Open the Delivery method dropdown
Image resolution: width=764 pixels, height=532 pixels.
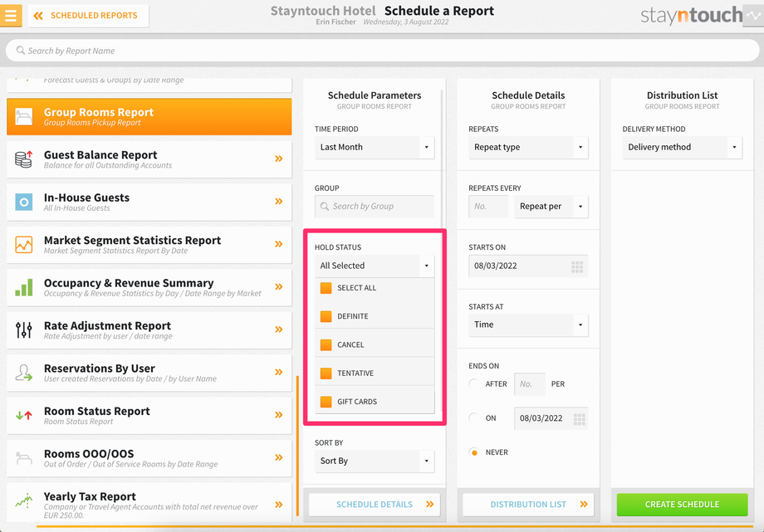[x=682, y=147]
